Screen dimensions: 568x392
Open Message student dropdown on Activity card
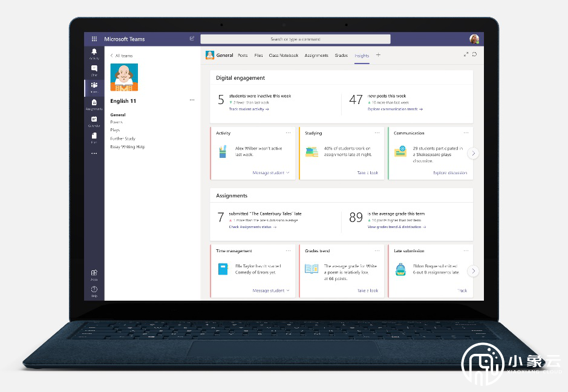click(271, 173)
